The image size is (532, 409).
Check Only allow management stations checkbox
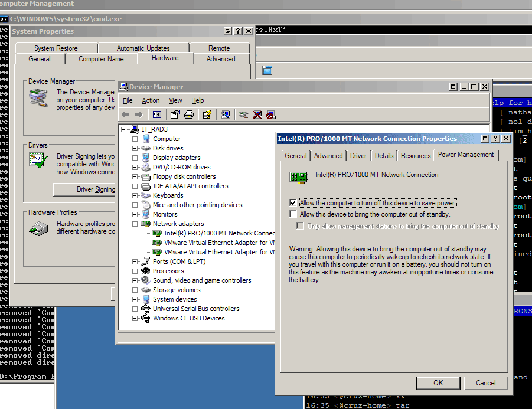(301, 226)
